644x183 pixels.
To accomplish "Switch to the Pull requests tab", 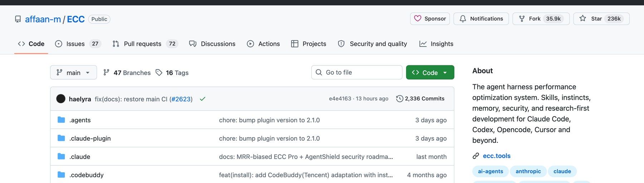I will [x=145, y=44].
